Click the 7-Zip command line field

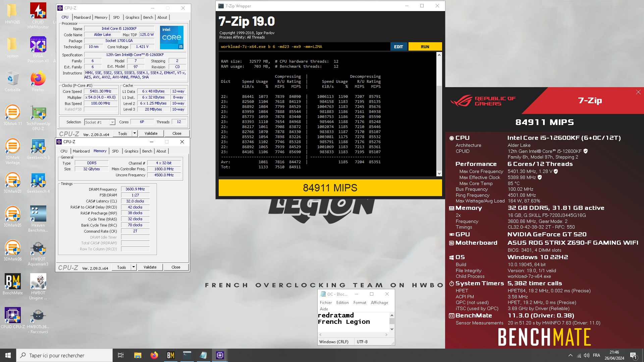[304, 47]
